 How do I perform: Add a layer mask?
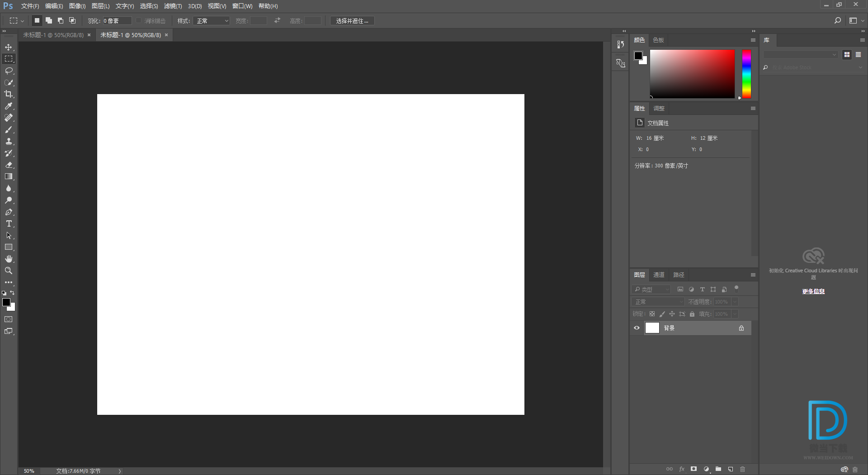(694, 469)
